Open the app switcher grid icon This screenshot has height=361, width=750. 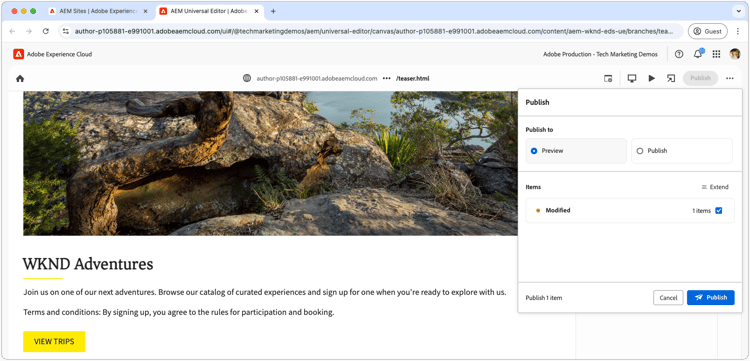click(x=716, y=54)
